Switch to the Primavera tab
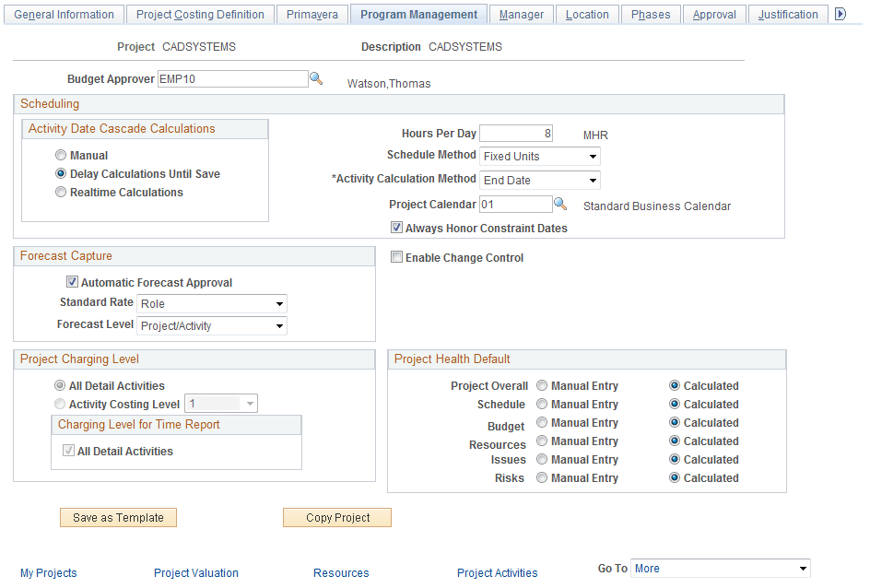This screenshot has height=588, width=870. click(313, 13)
